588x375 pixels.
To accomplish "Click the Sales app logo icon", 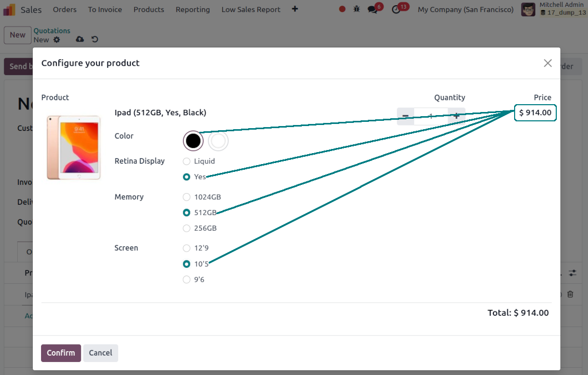I will tap(9, 9).
